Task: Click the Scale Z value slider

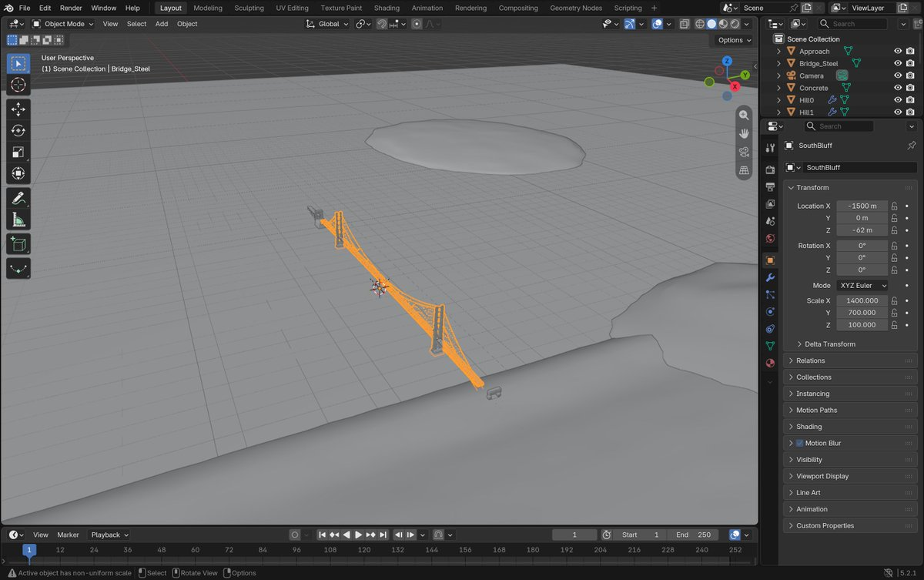Action: click(862, 325)
